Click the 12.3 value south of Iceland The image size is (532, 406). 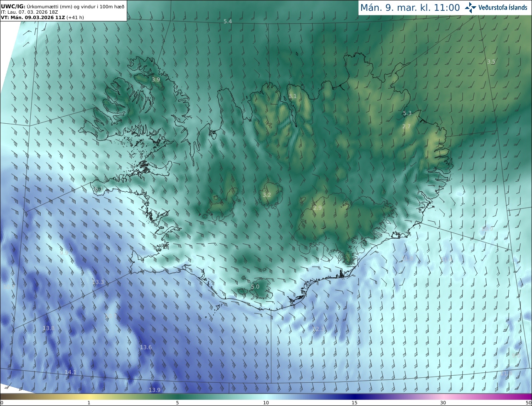click(318, 329)
